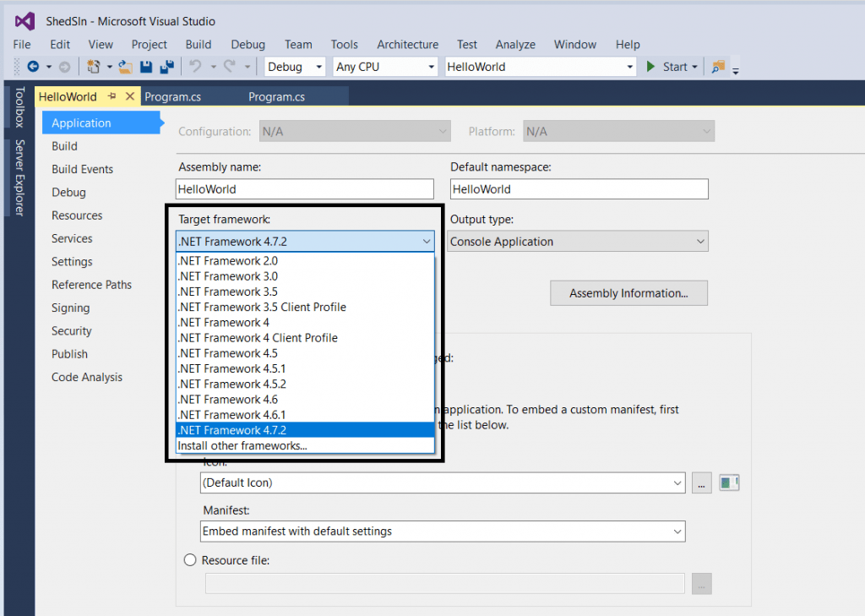Open the Build menu
This screenshot has height=616, width=865.
[198, 44]
